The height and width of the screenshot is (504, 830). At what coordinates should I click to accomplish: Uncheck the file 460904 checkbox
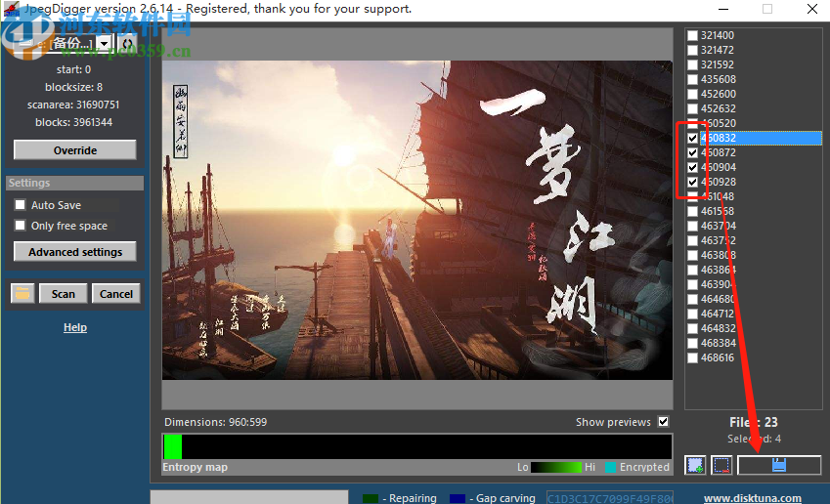pos(692,167)
